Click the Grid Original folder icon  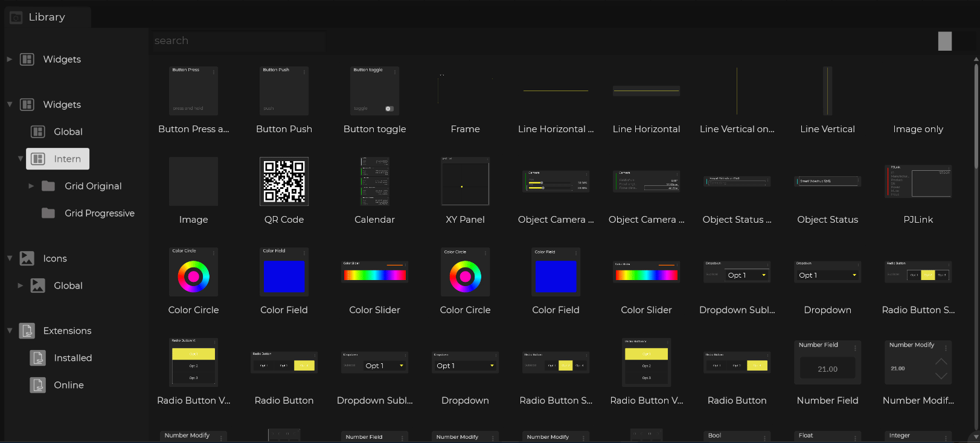[48, 186]
